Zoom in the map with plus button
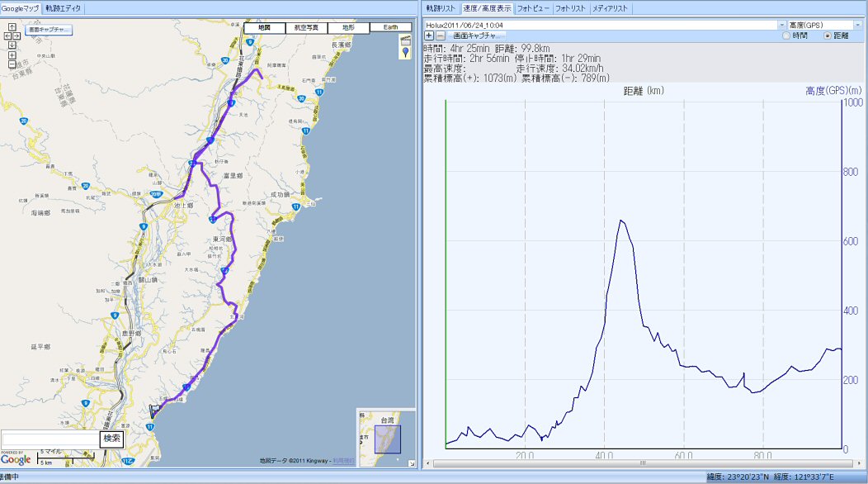This screenshot has height=484, width=868. [x=12, y=55]
